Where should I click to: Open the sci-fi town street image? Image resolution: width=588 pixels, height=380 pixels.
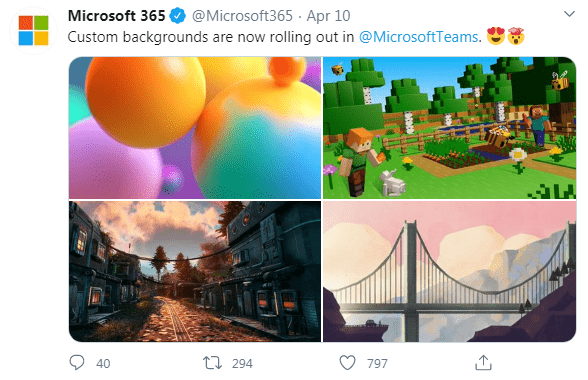coord(195,271)
